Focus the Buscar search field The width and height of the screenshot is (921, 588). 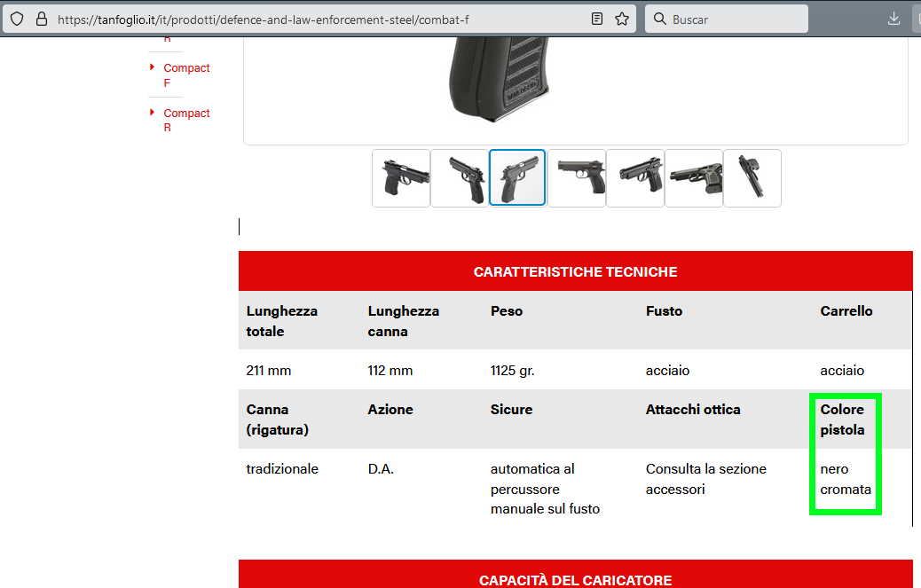727,20
